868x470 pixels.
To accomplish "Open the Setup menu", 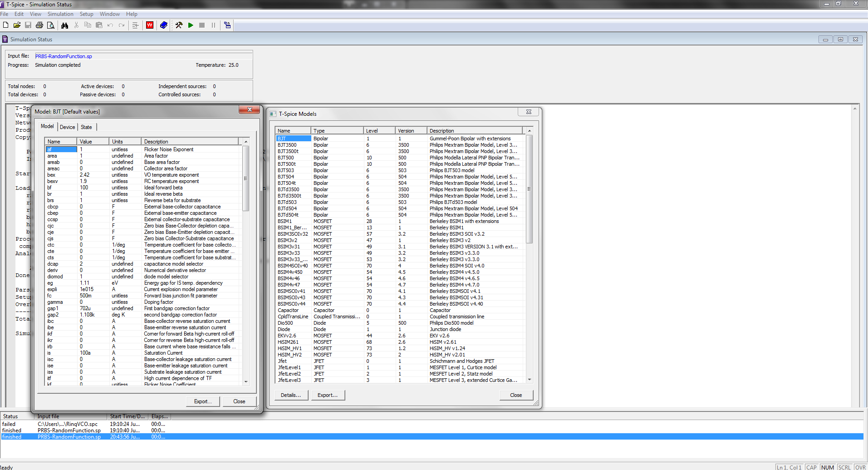I will (x=86, y=14).
